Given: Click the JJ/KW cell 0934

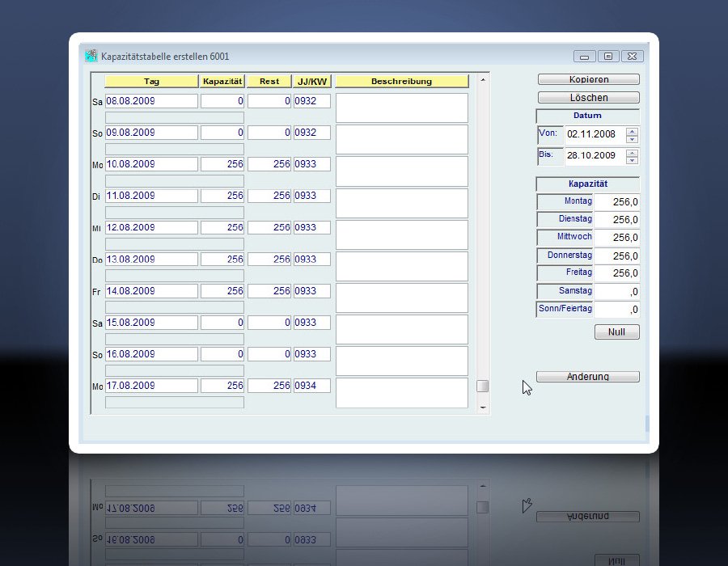Looking at the screenshot, I should pos(312,385).
